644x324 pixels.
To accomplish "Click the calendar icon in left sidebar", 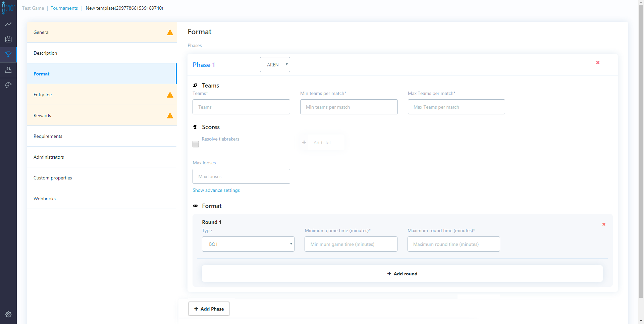I will (8, 40).
